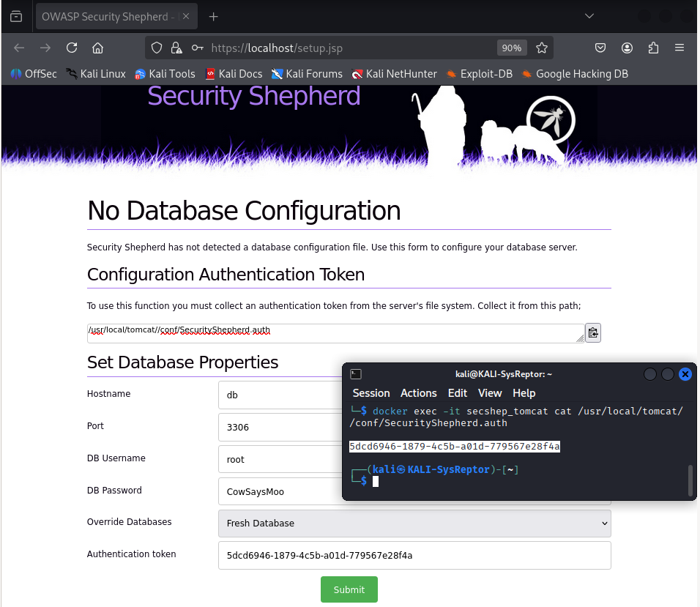Open Kali Linux bookmark

coord(95,74)
